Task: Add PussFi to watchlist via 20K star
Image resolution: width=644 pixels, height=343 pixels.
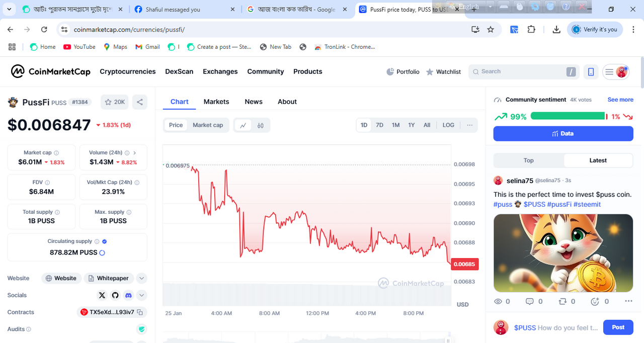Action: (115, 102)
